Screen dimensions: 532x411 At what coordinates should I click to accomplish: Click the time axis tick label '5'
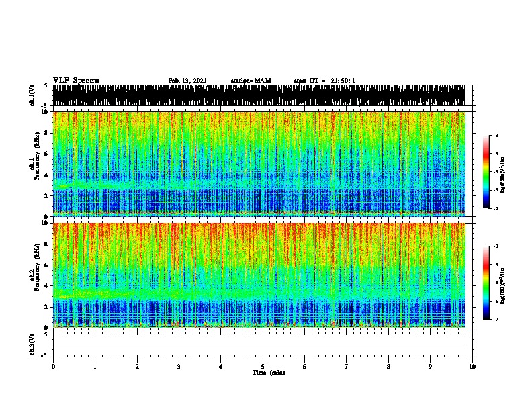263,367
